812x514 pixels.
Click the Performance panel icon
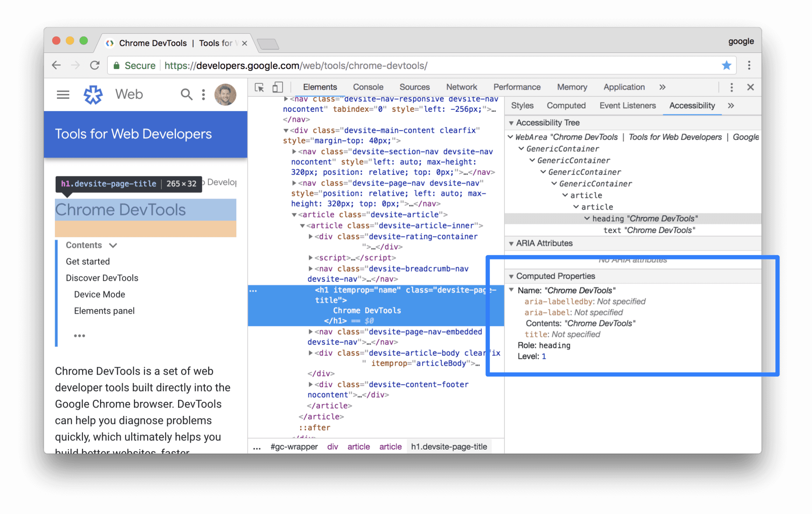(x=517, y=86)
